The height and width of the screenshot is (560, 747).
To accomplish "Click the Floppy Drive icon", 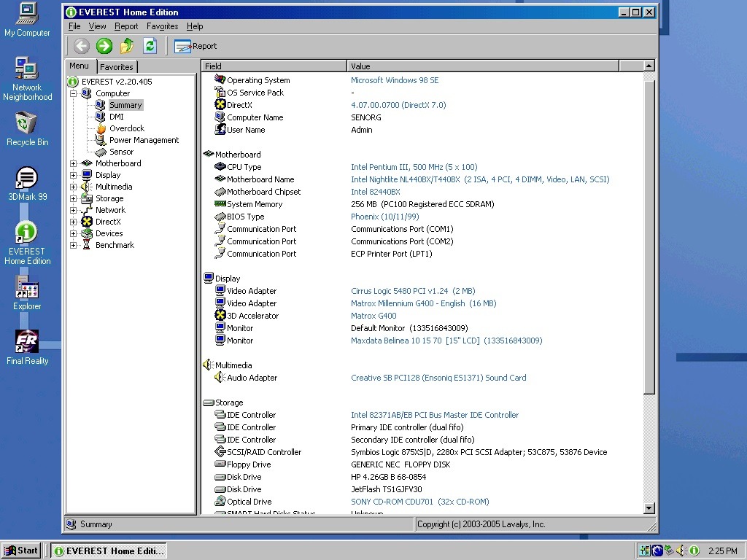I will point(220,464).
